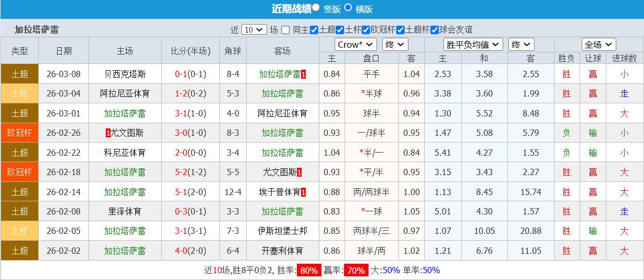The height and width of the screenshot is (280, 644).
Task: Click the 加拉塔萨雷 team name heading
Action: coord(37,30)
